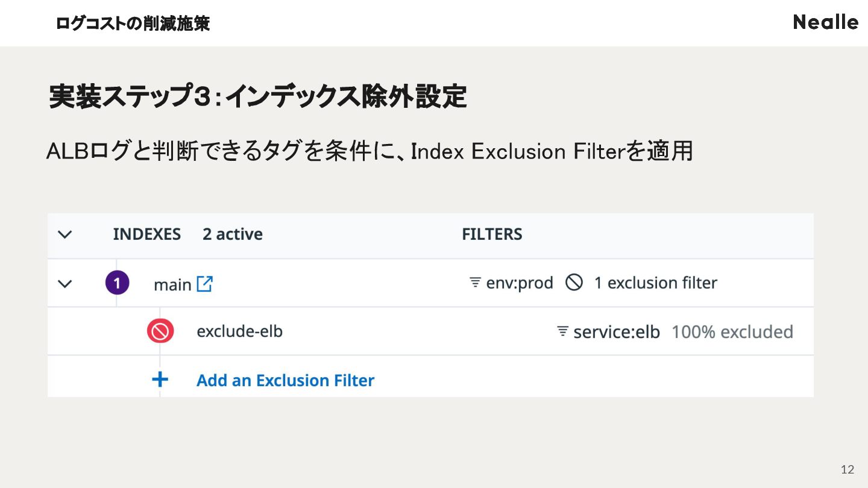The width and height of the screenshot is (868, 488).
Task: Click the purple number 1 index badge
Action: 118,283
